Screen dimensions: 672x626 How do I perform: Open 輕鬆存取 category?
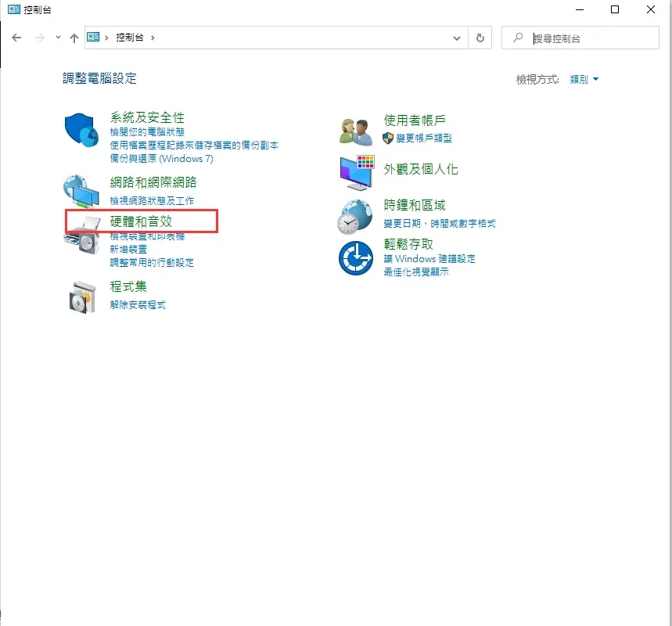pyautogui.click(x=408, y=244)
